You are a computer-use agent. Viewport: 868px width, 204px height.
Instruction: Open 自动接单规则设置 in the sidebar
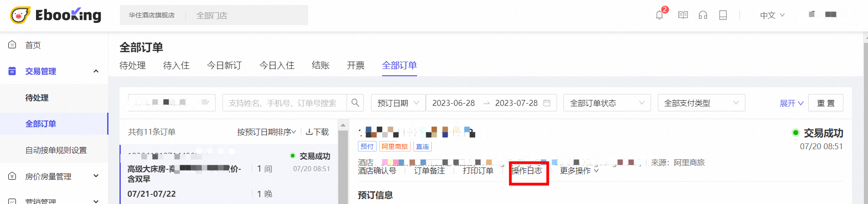[56, 150]
